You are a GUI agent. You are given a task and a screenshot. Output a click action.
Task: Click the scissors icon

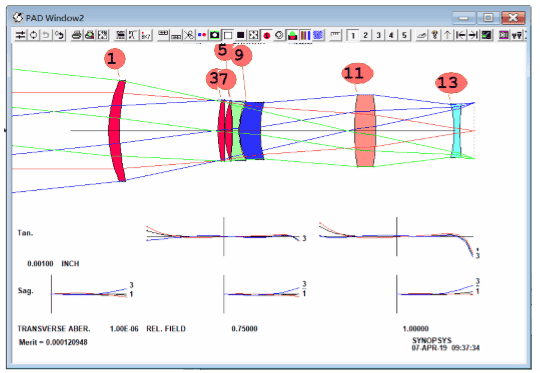[x=189, y=35]
